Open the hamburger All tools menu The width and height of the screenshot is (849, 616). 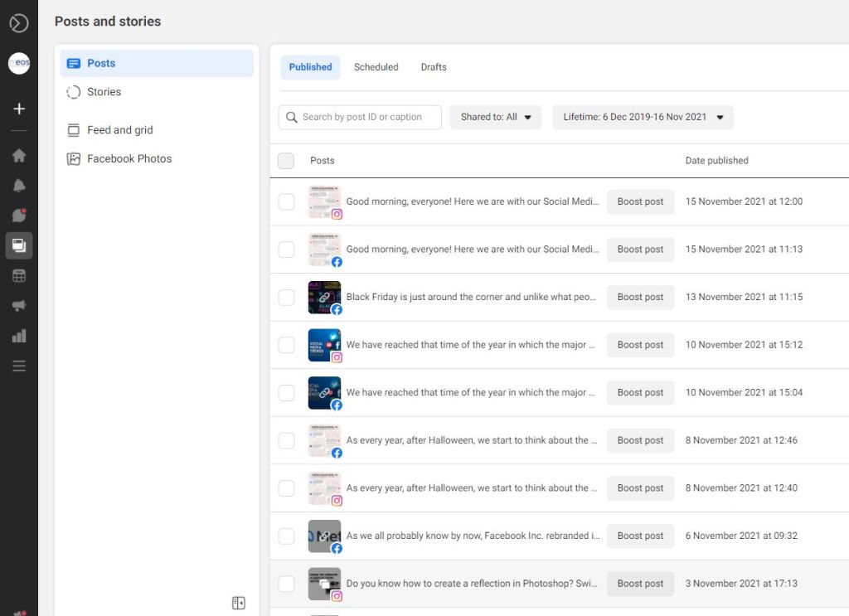18,366
